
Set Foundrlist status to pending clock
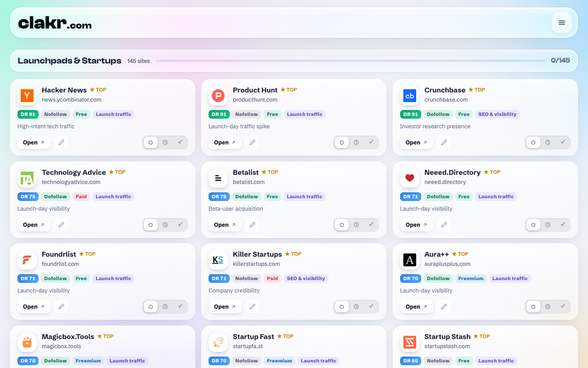(165, 307)
